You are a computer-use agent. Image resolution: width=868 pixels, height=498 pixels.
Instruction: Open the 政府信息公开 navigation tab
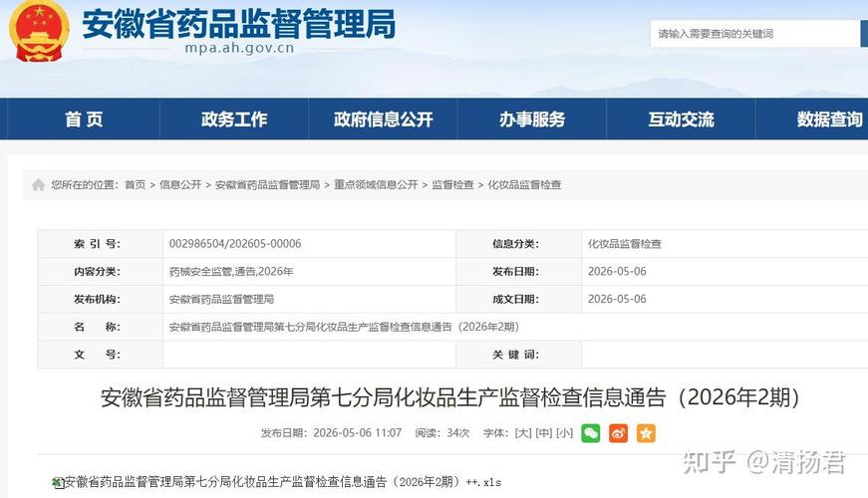pos(383,119)
